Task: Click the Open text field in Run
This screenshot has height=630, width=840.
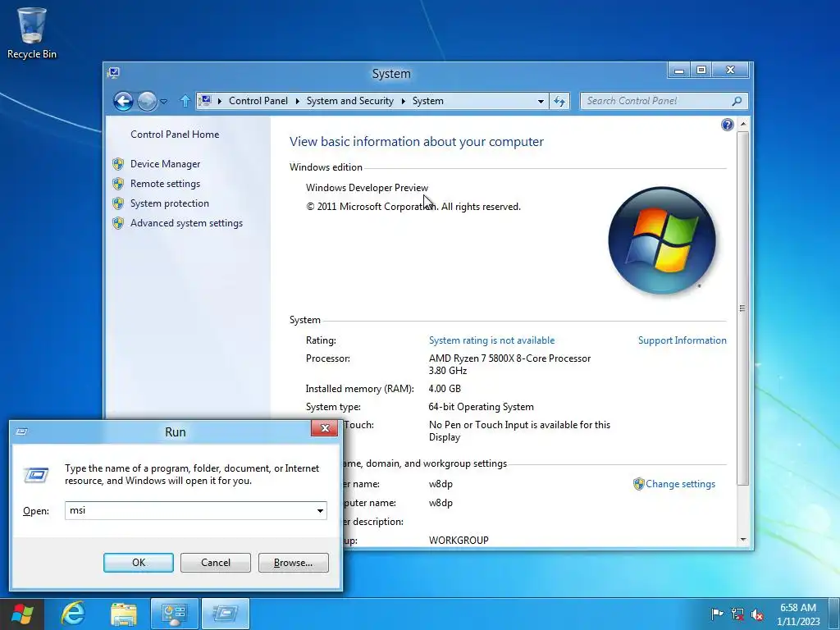Action: click(189, 510)
